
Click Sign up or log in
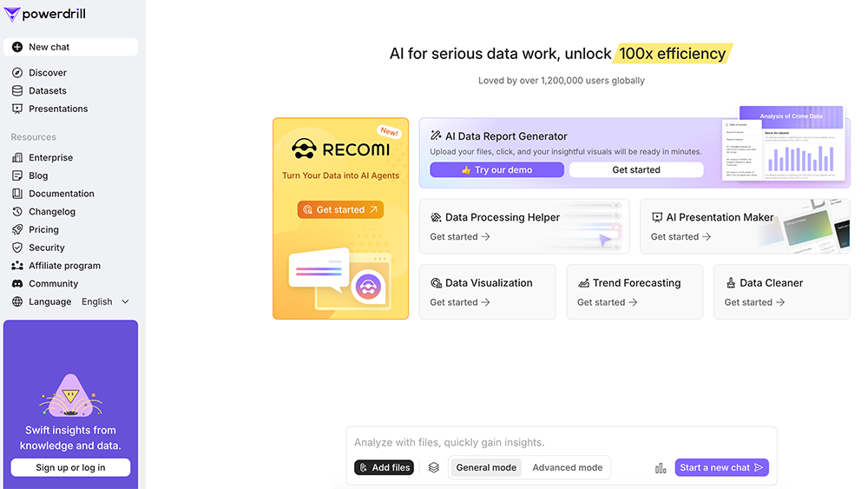70,467
